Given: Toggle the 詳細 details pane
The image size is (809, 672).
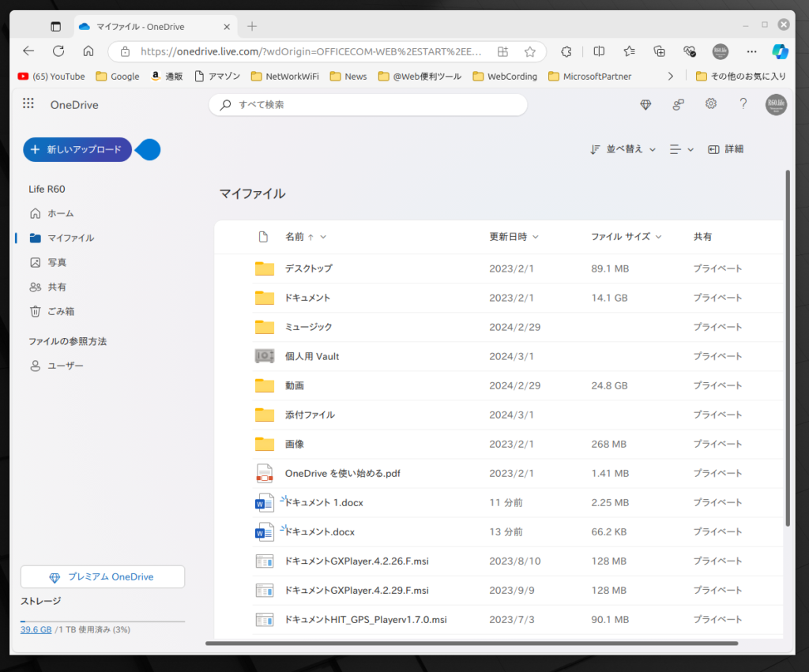Looking at the screenshot, I should [725, 149].
